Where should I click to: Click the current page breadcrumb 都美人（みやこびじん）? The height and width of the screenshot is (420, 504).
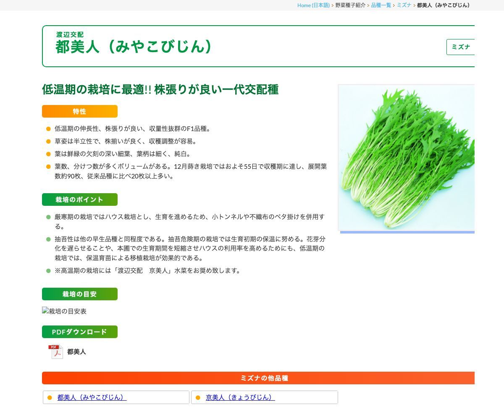point(444,5)
